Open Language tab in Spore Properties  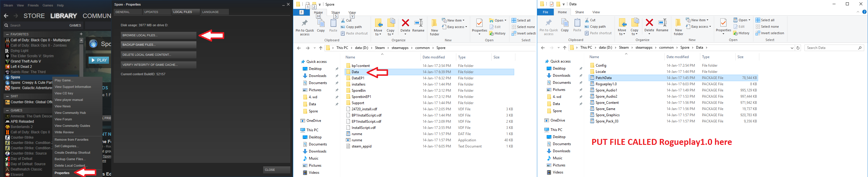[214, 12]
